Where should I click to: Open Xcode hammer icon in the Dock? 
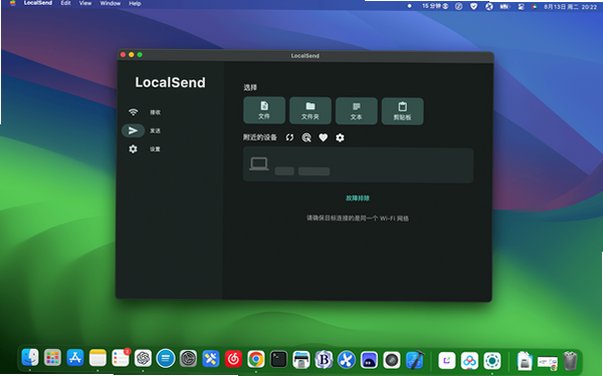(415, 360)
